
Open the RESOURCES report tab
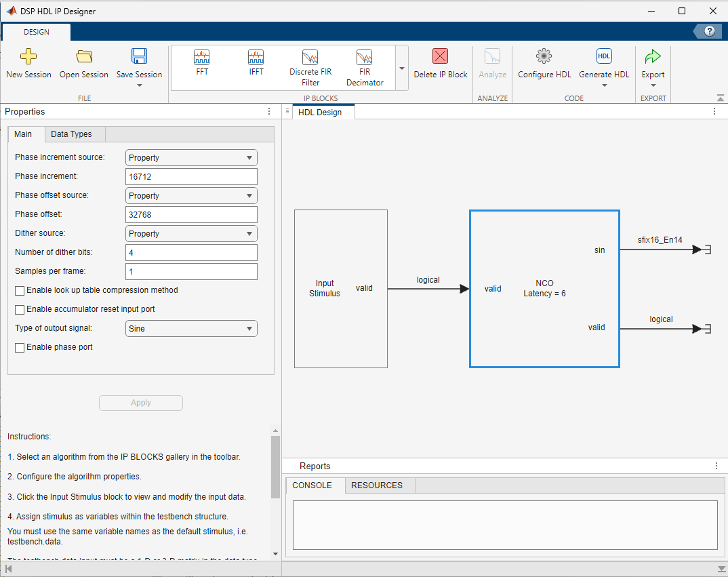(380, 485)
